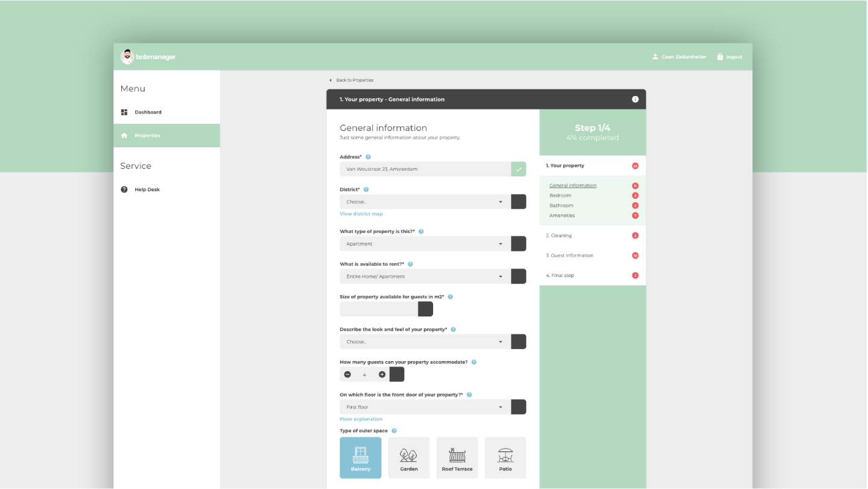Expand the First floor dropdown
868x489 pixels.
click(425, 407)
